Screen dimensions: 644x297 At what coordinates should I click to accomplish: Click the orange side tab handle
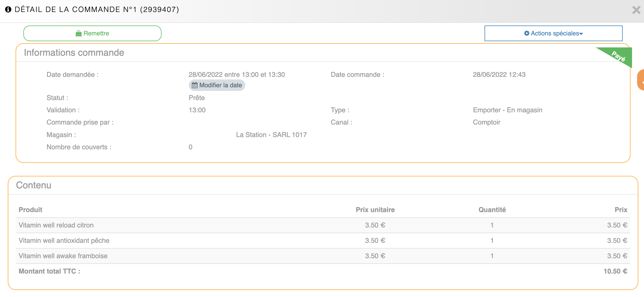click(x=641, y=80)
